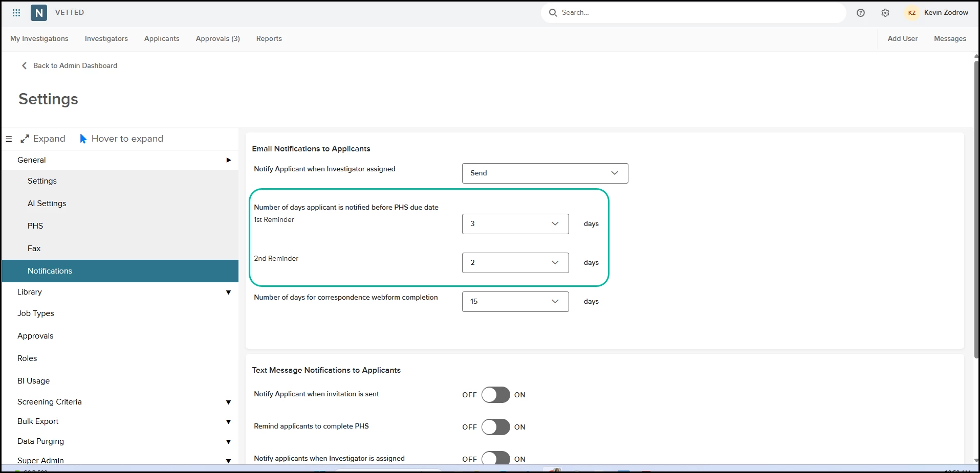Click into the top Search field
Viewport: 980px width, 473px height.
pyautogui.click(x=693, y=13)
